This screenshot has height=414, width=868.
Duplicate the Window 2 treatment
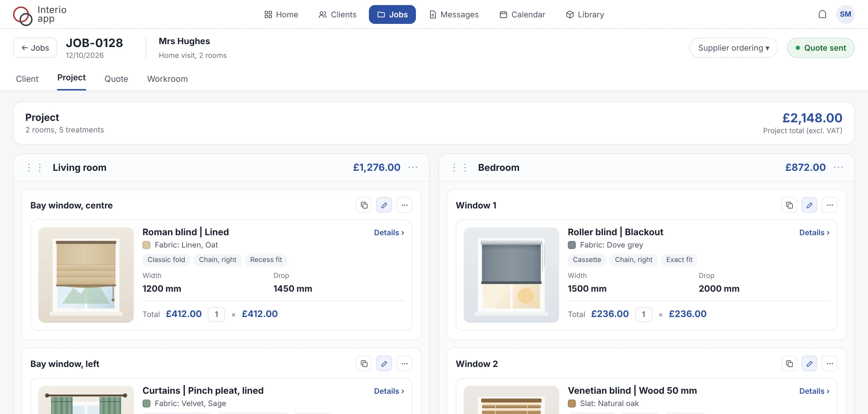pyautogui.click(x=789, y=364)
